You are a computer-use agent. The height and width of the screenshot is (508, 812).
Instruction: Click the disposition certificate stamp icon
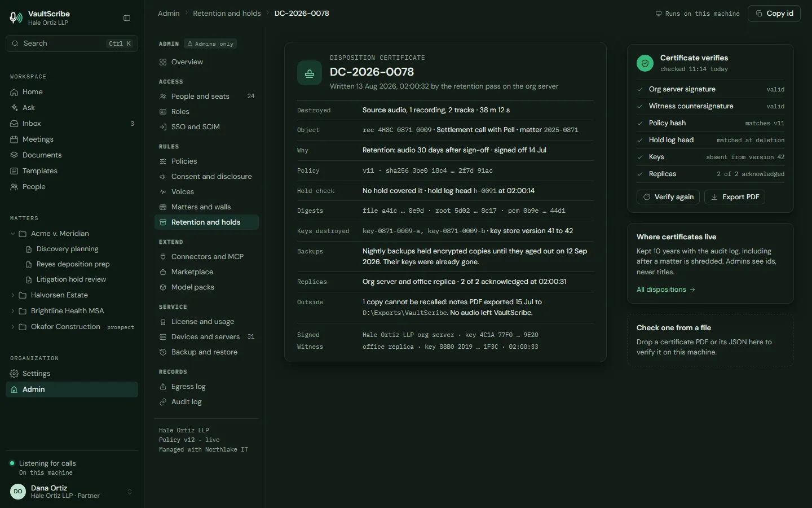click(310, 73)
